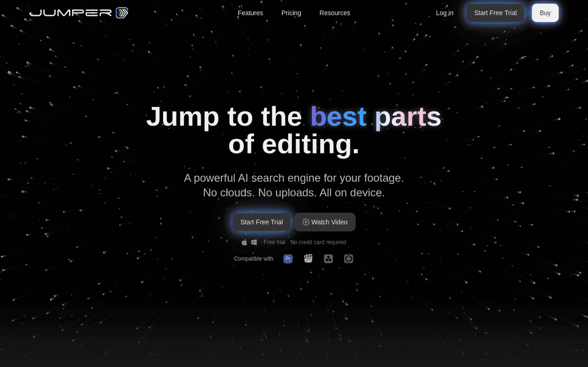This screenshot has width=588, height=367.
Task: Click the AI search engine subtitle text
Action: pyautogui.click(x=294, y=178)
